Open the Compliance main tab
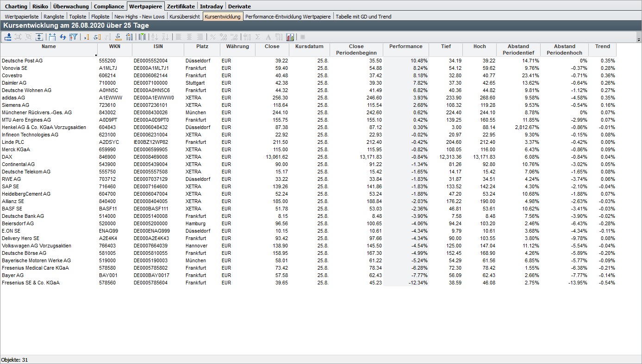 tap(109, 6)
